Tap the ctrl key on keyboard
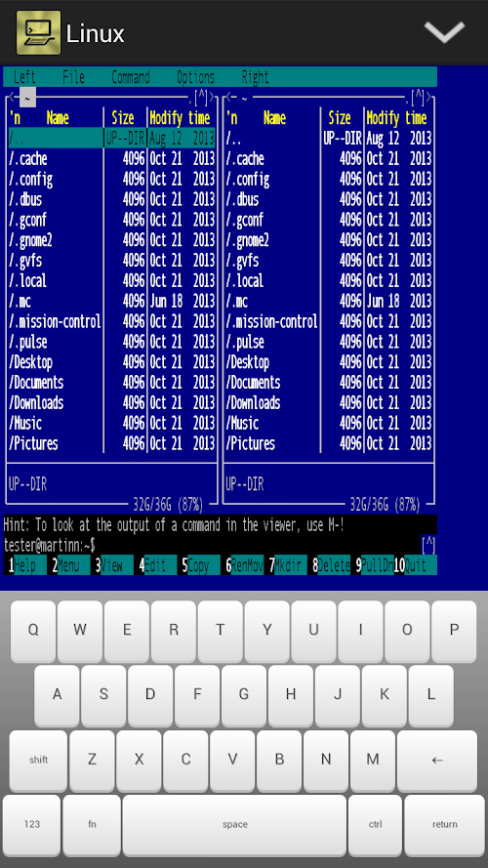488x868 pixels. pos(375,824)
